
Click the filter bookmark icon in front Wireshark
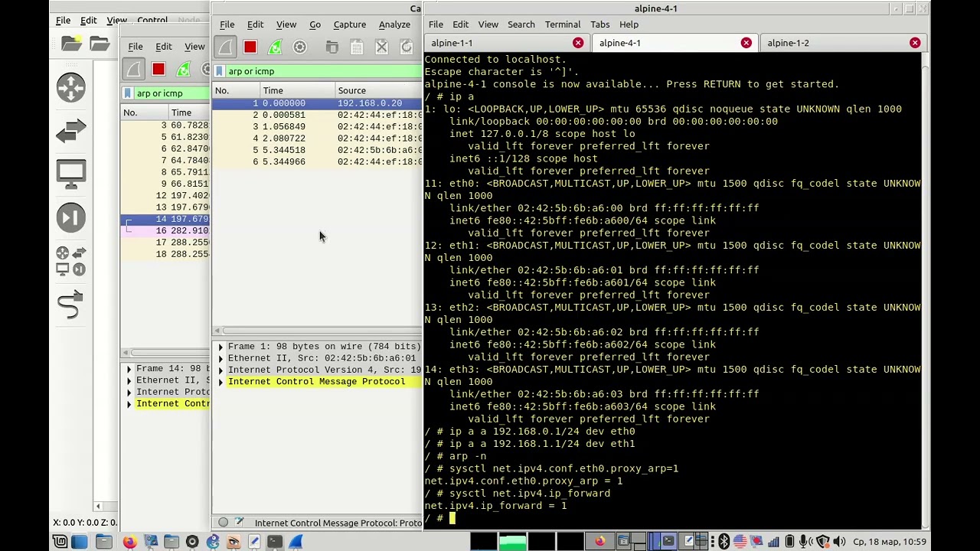click(220, 71)
